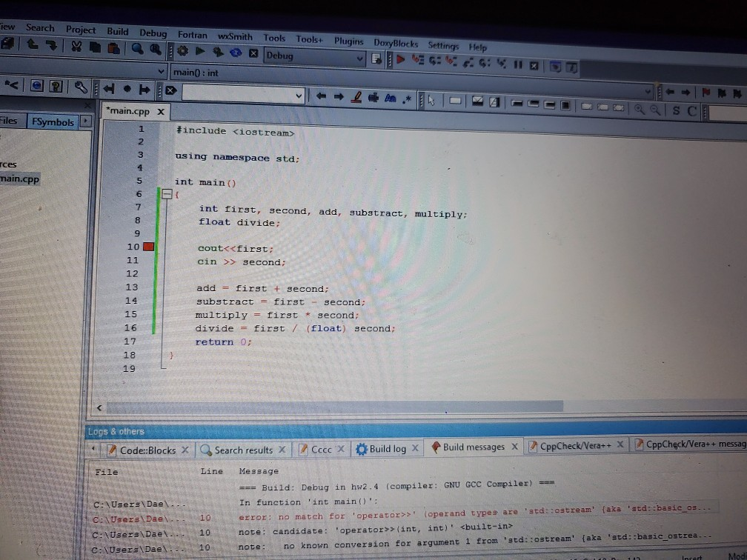The image size is (747, 560).
Task: Open the Fortran menu
Action: pos(193,33)
